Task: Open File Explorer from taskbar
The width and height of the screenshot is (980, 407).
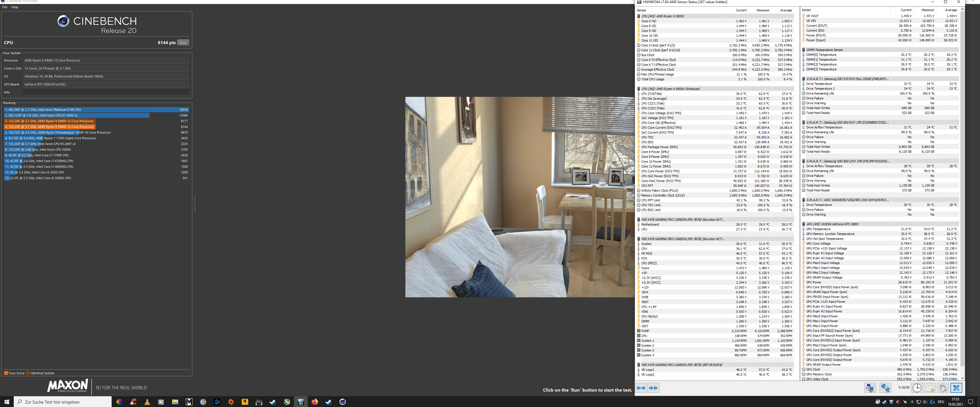Action: point(175,402)
